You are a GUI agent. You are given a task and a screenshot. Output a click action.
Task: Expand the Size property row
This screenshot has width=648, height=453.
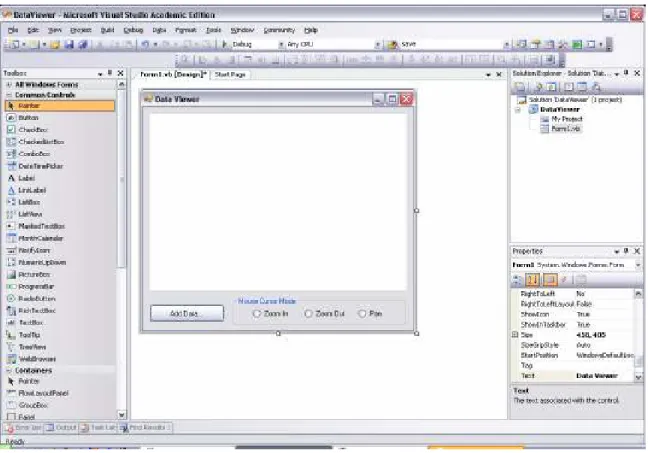[x=515, y=335]
